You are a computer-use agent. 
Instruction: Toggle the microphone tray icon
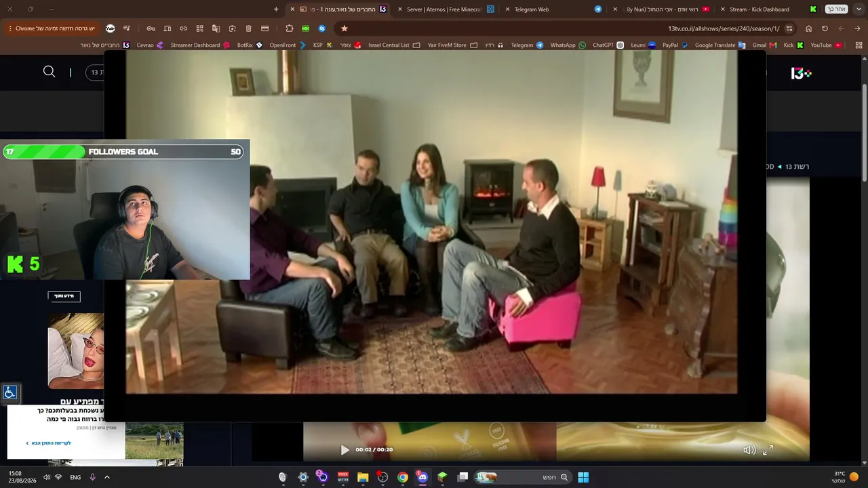click(x=92, y=477)
